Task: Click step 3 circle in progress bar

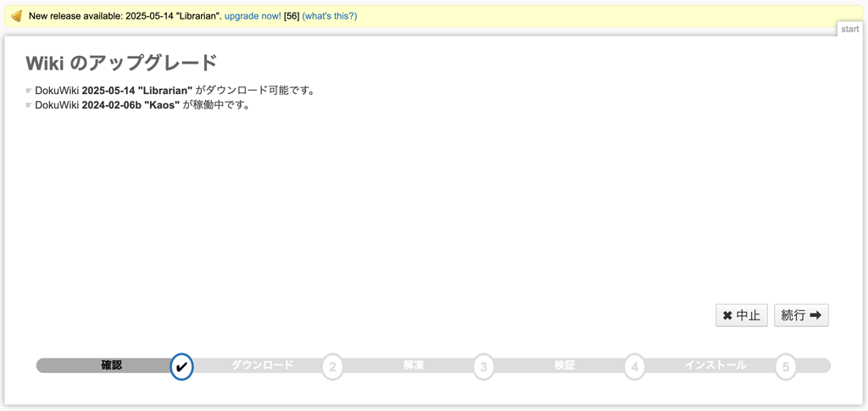Action: coord(484,366)
